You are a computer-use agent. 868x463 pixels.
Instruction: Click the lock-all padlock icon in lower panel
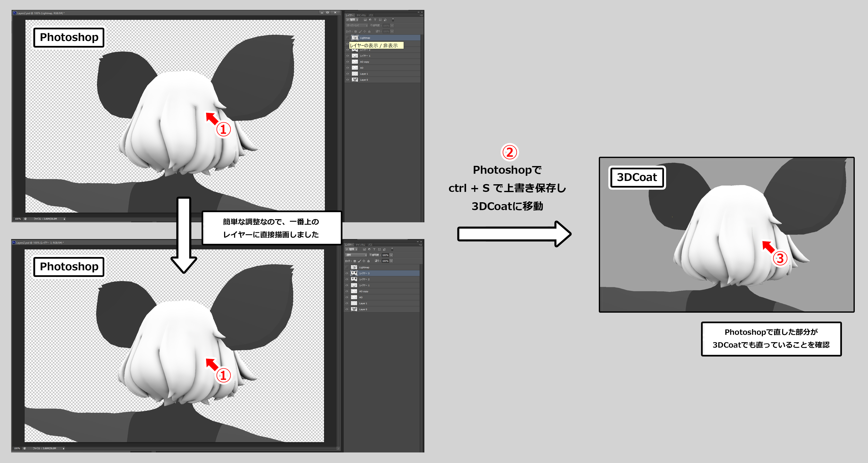[368, 261]
